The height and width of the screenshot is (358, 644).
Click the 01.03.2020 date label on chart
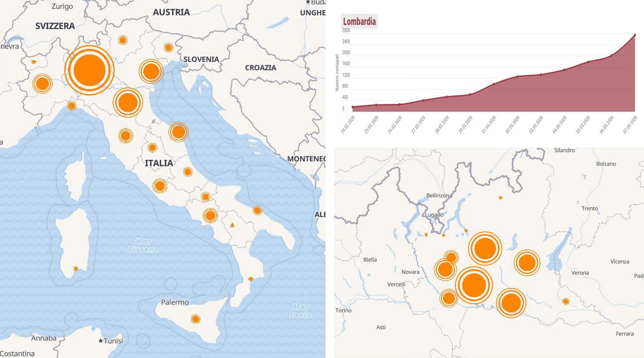tap(489, 125)
